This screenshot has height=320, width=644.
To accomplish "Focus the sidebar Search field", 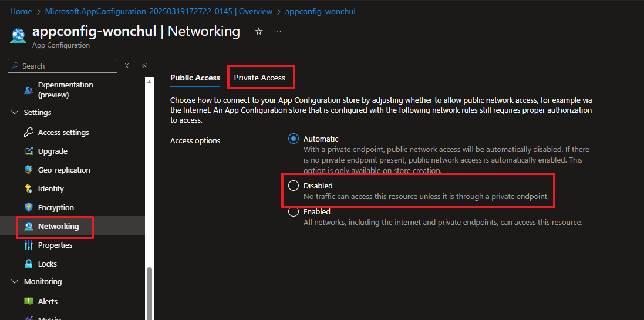I will (62, 66).
